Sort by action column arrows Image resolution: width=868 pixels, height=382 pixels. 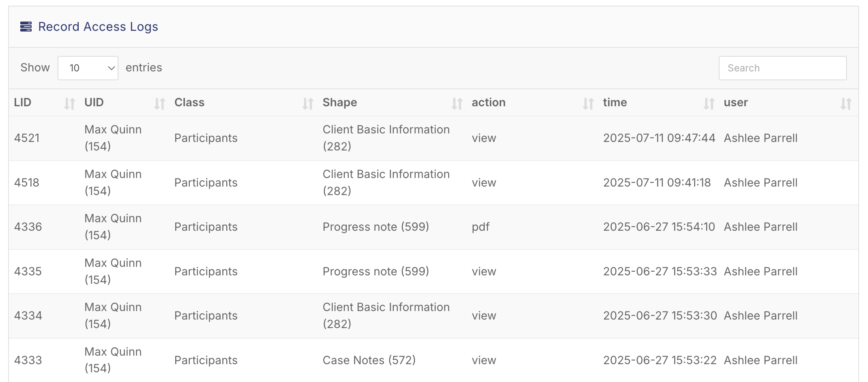[588, 104]
